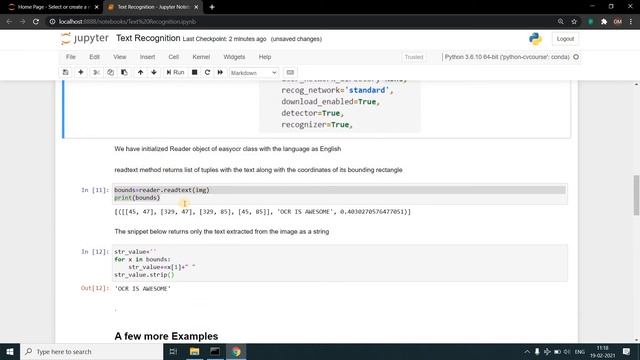Move selected cell down arrow
This screenshot has height=360, width=640.
coord(154,72)
